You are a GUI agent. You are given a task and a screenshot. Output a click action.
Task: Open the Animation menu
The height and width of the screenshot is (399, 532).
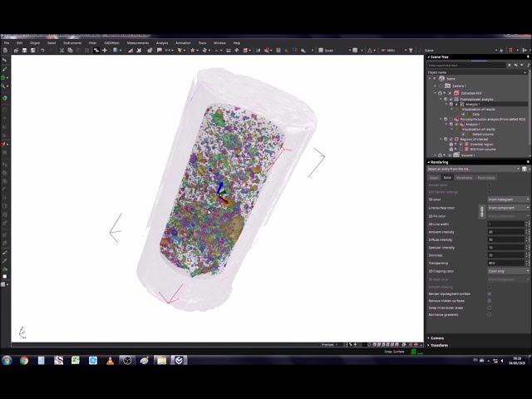(183, 43)
